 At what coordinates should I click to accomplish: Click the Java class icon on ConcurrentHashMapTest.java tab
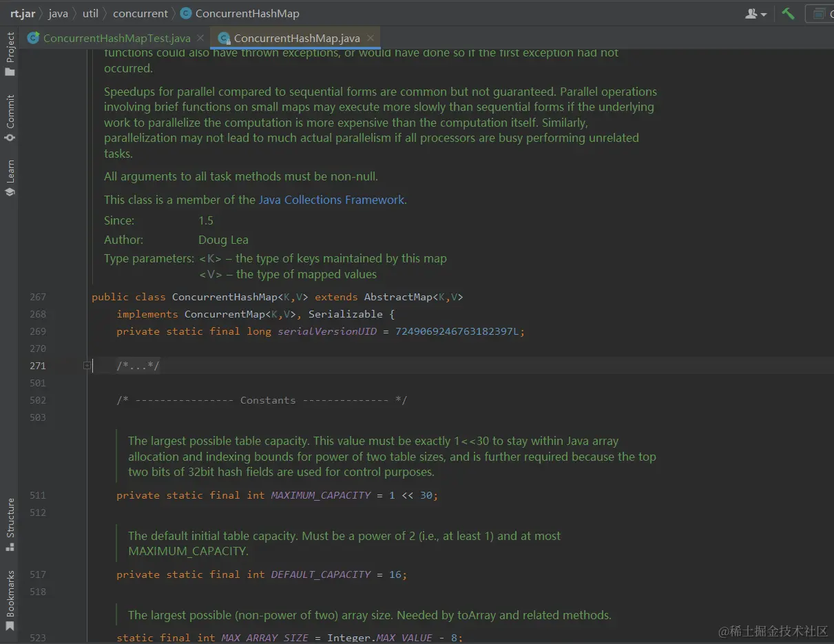pyautogui.click(x=33, y=38)
